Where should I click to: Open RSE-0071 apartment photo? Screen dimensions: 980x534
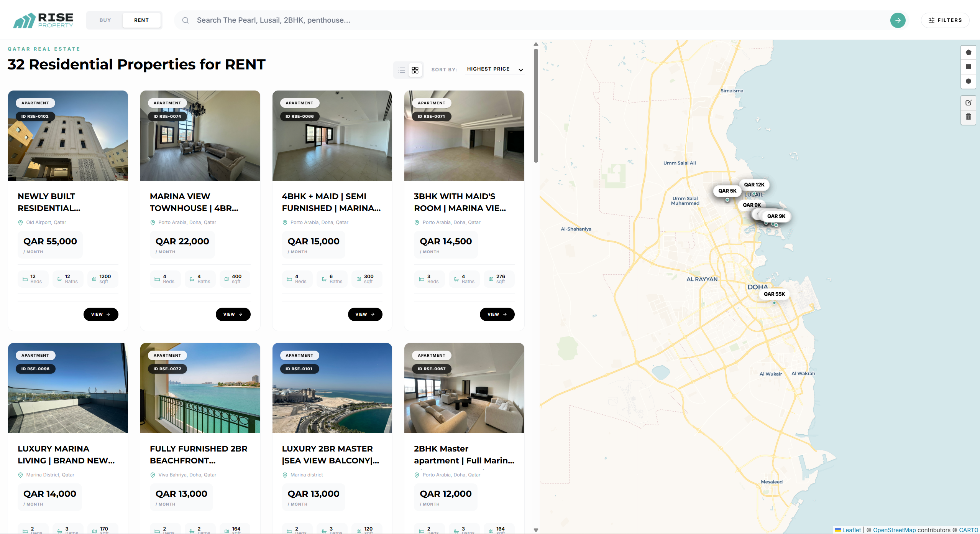tap(464, 135)
